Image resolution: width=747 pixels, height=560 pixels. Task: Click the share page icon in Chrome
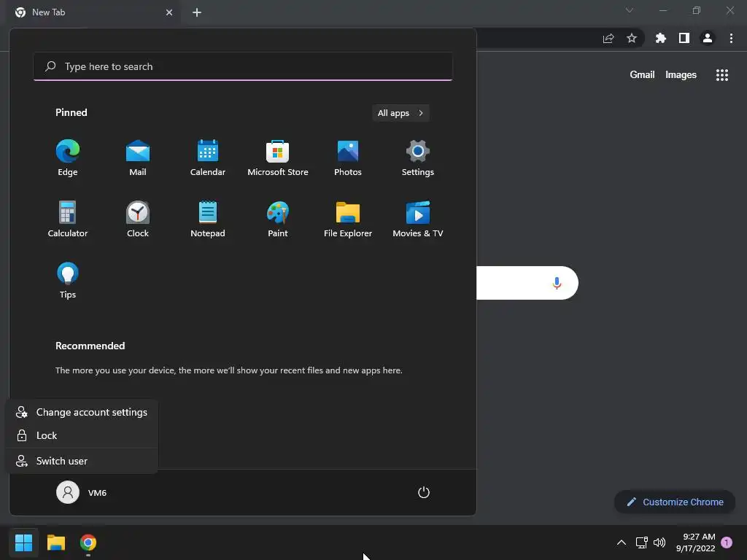(608, 38)
